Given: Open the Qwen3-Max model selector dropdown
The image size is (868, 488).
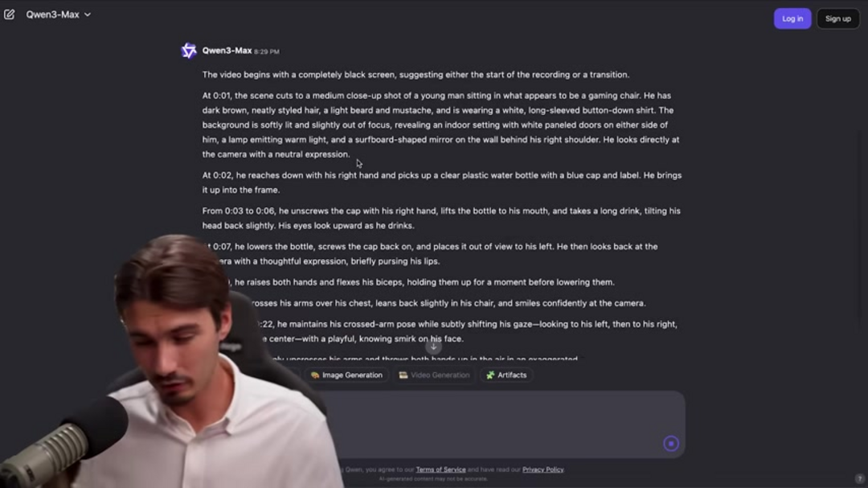Looking at the screenshot, I should point(58,14).
